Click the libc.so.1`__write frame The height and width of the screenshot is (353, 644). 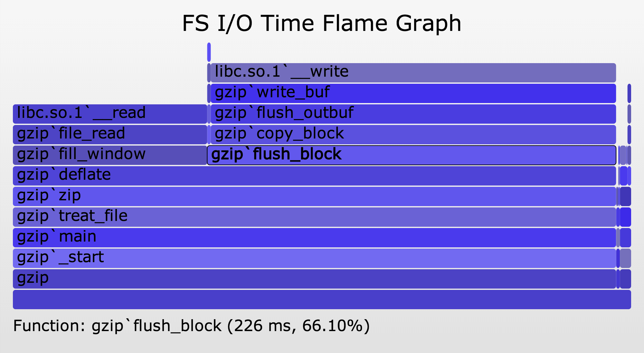pos(413,72)
